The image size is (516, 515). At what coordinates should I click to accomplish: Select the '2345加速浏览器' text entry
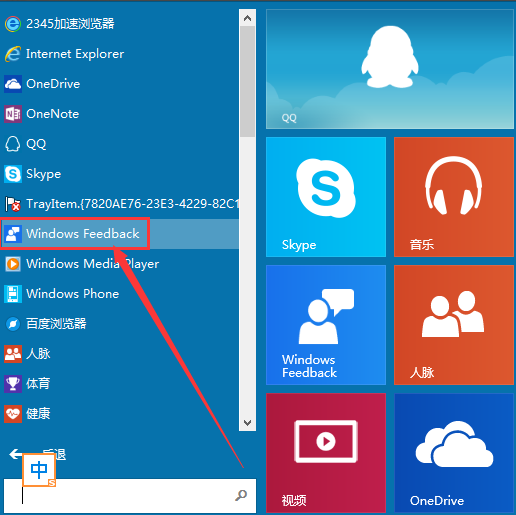(x=70, y=24)
